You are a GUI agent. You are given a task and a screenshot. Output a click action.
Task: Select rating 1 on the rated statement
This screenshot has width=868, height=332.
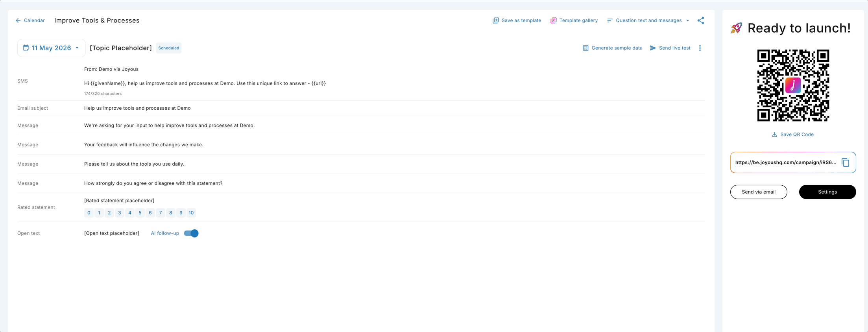99,213
